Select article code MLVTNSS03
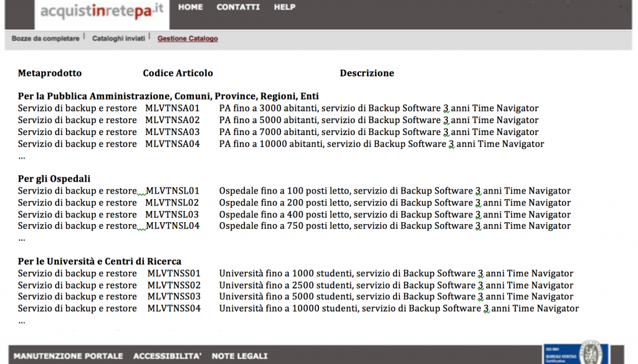The width and height of the screenshot is (638, 364). 174,297
